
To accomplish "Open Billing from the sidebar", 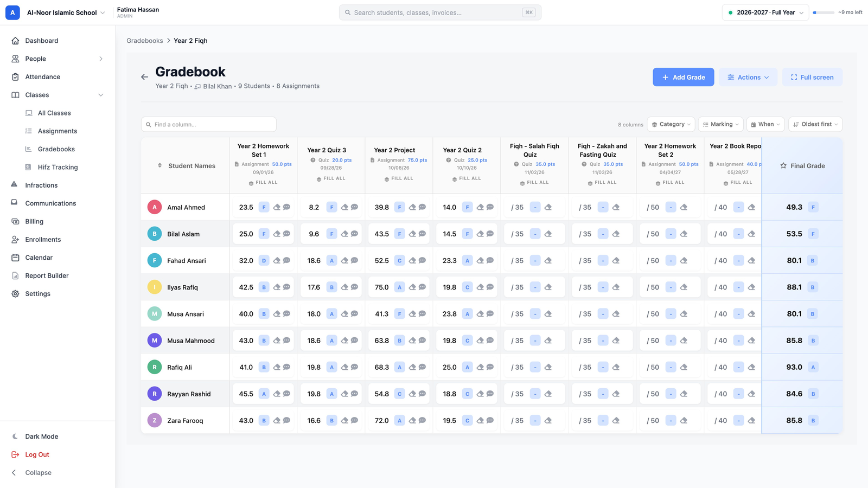I will click(x=34, y=221).
